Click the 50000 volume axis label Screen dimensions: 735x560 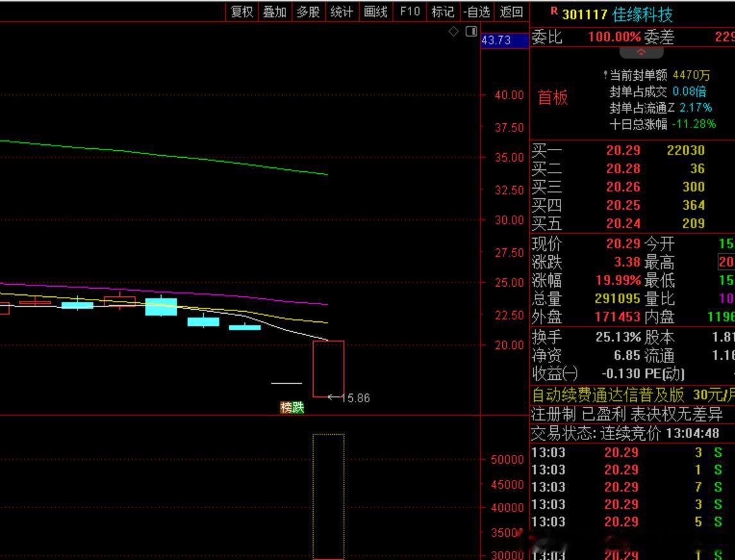click(507, 460)
